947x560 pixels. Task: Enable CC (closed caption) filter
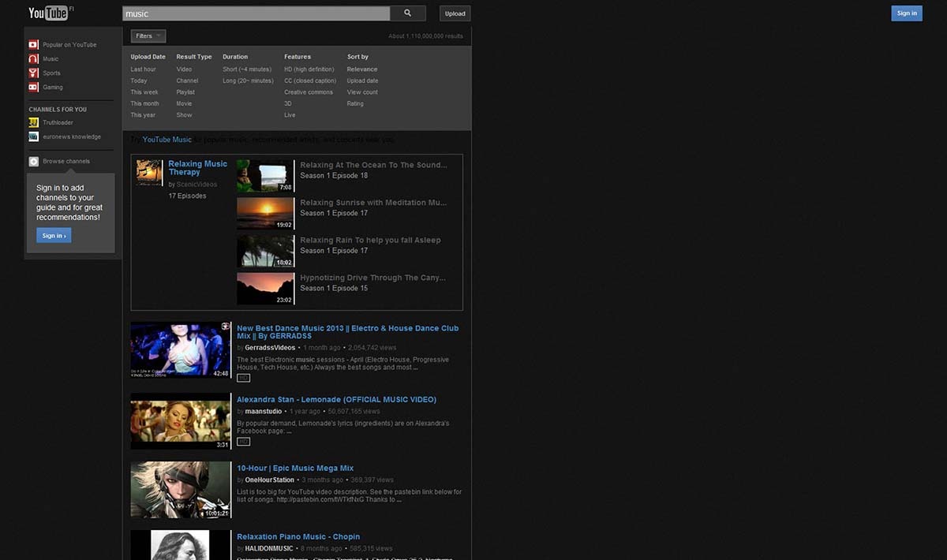[x=310, y=80]
